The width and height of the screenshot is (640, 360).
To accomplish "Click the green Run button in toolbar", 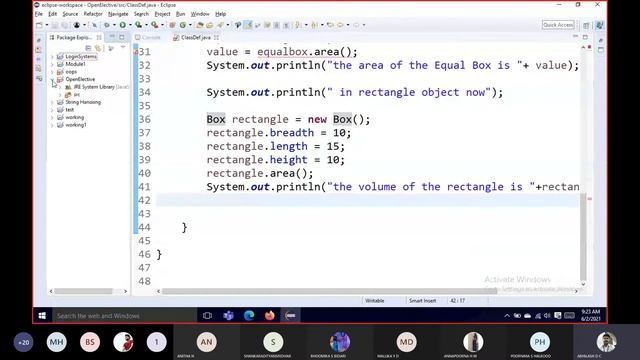I will [122, 25].
